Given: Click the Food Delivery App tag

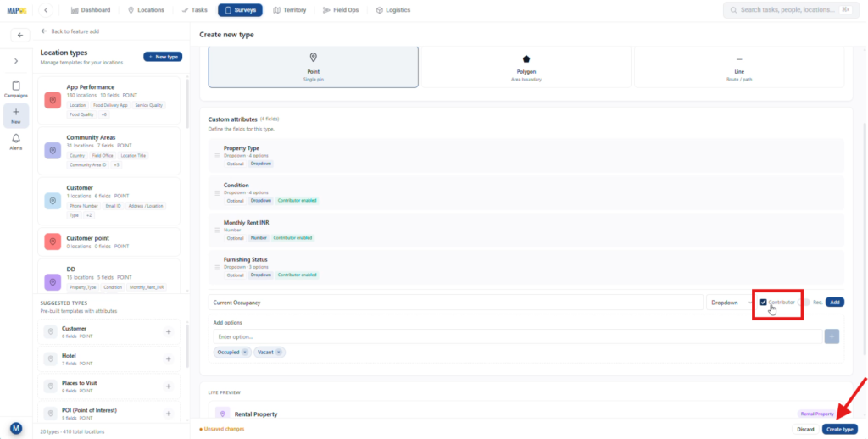Looking at the screenshot, I should (x=110, y=105).
